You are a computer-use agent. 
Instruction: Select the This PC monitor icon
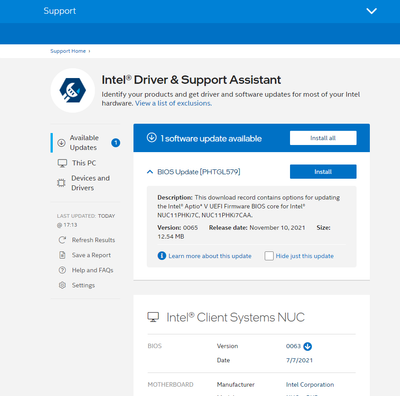click(x=62, y=163)
